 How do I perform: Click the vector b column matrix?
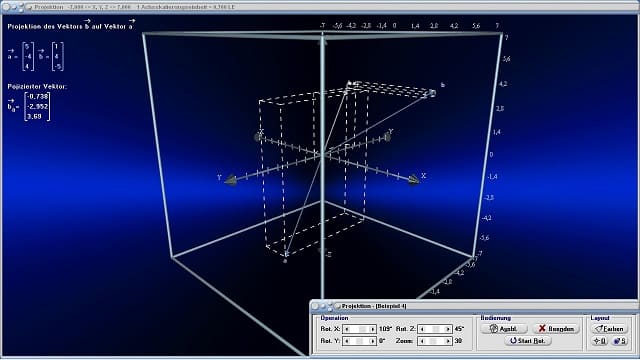click(x=57, y=57)
